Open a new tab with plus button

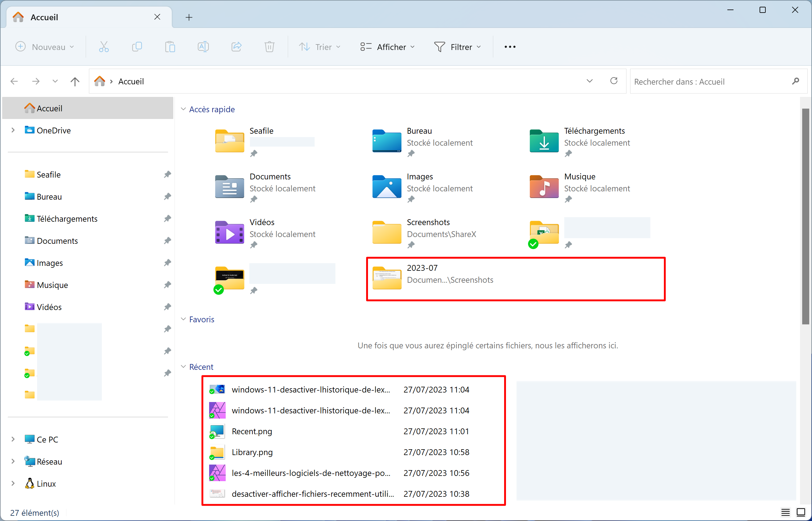[x=189, y=17]
